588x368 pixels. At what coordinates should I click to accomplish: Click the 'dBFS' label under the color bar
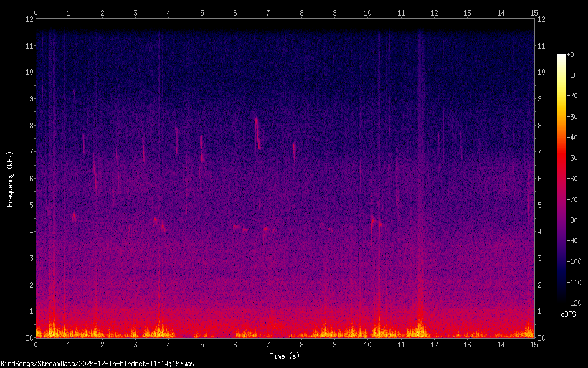point(568,314)
